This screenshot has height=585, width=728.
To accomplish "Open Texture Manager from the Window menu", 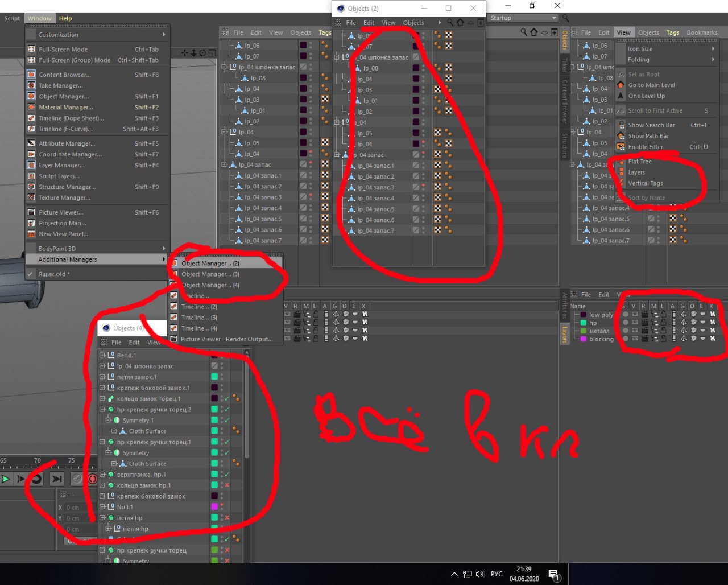I will click(64, 197).
